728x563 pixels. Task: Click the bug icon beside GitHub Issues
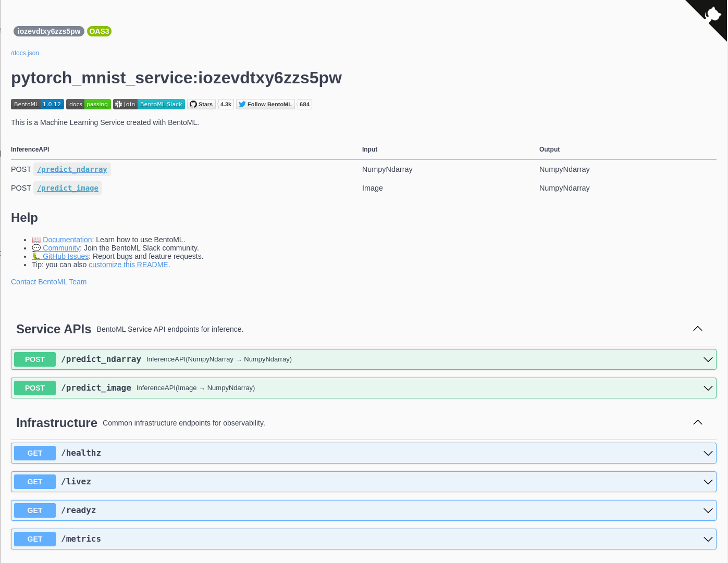point(35,256)
